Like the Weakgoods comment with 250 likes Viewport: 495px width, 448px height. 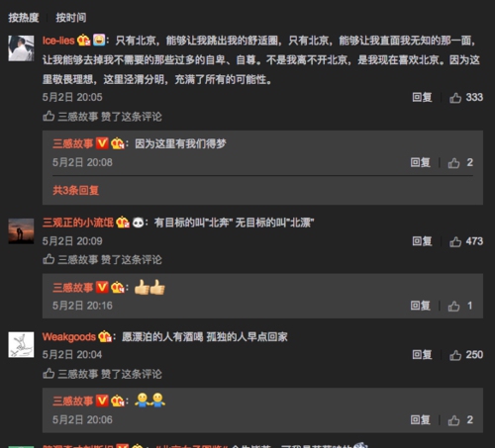point(455,355)
